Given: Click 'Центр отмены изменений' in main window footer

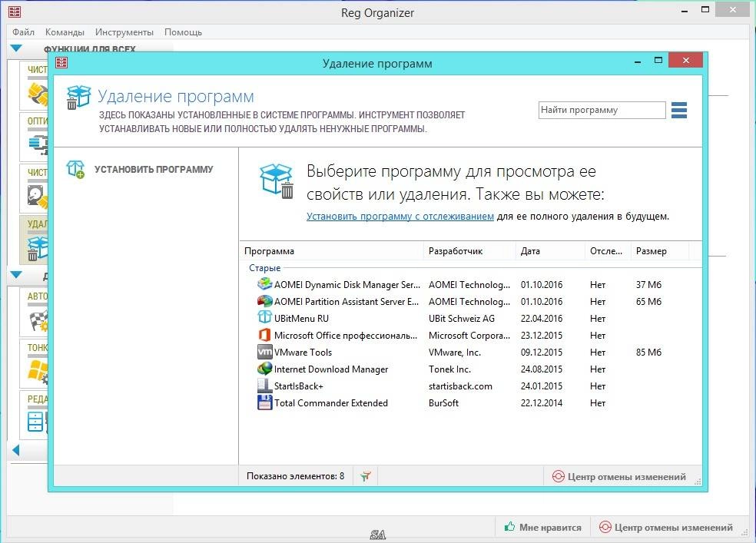Looking at the screenshot, I should [673, 527].
